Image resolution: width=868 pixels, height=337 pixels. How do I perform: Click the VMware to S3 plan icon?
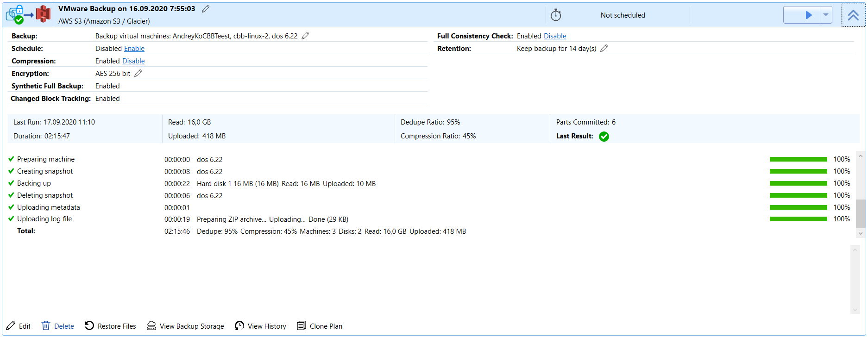point(28,14)
